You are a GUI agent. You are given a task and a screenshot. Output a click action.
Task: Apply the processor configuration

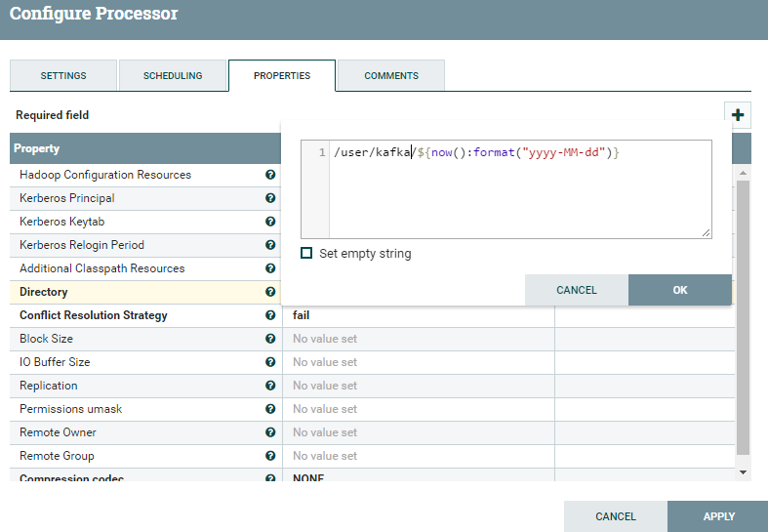718,516
